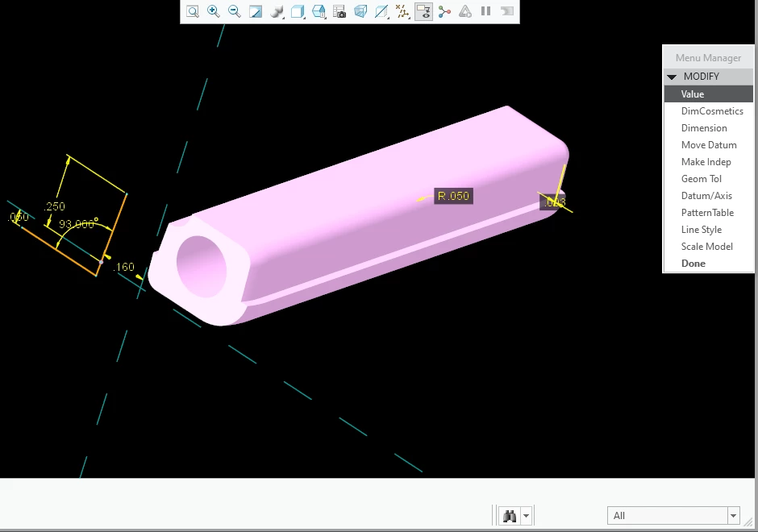Click the binoculars search tool icon
Viewport: 758px width, 532px height.
pos(510,516)
